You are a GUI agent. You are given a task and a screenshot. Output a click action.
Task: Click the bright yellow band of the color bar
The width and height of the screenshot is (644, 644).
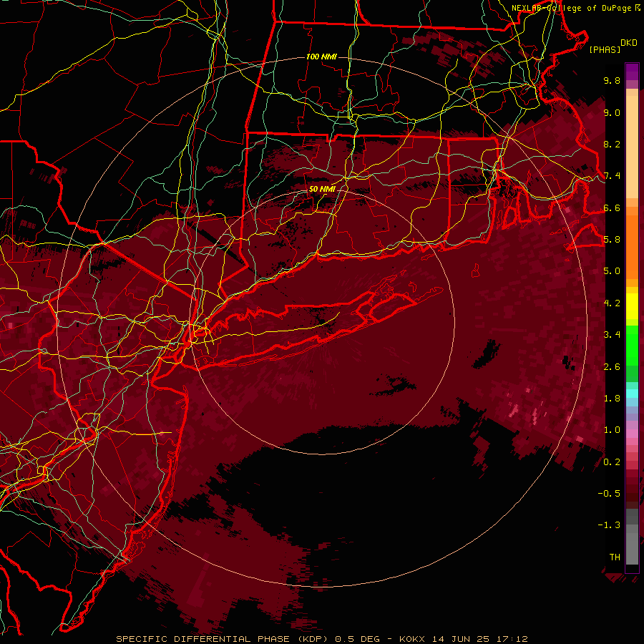[632, 306]
